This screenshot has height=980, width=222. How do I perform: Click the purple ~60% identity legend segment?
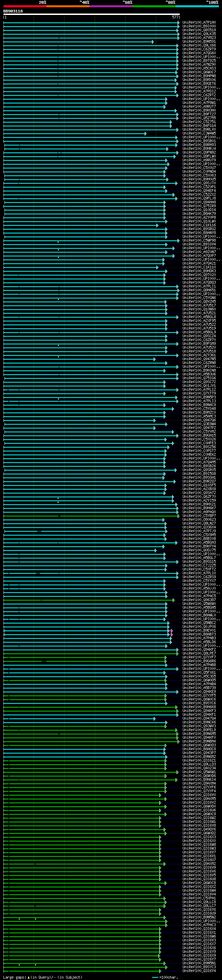(x=111, y=6)
